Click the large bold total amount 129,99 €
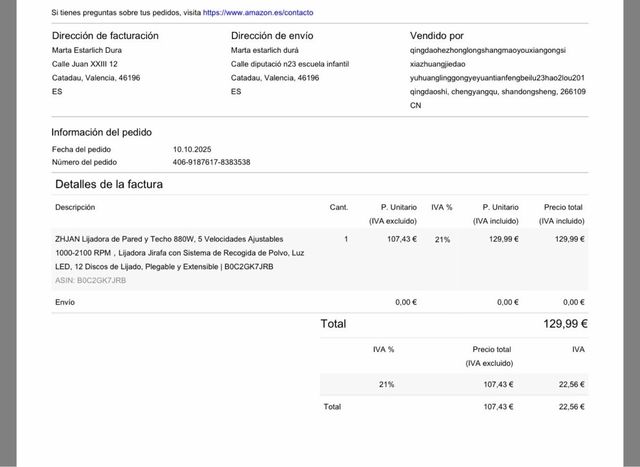Viewport: 640px width, 467px height. click(564, 324)
